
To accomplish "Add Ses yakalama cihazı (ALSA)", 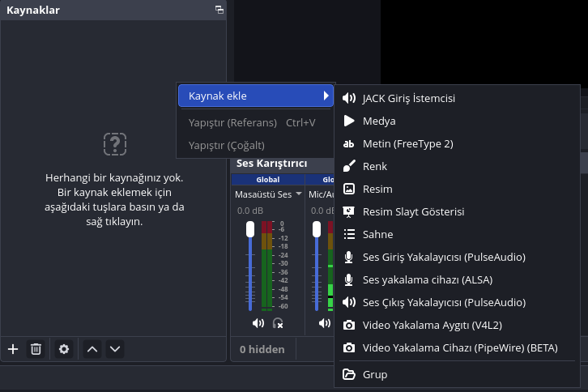I will pos(457,280).
